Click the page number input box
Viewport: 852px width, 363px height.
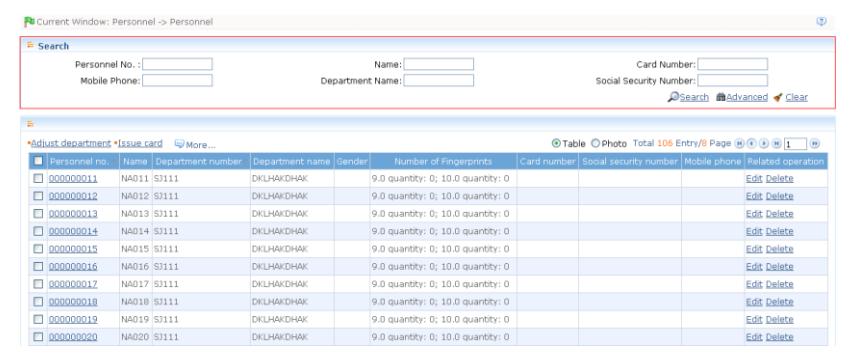pos(795,144)
